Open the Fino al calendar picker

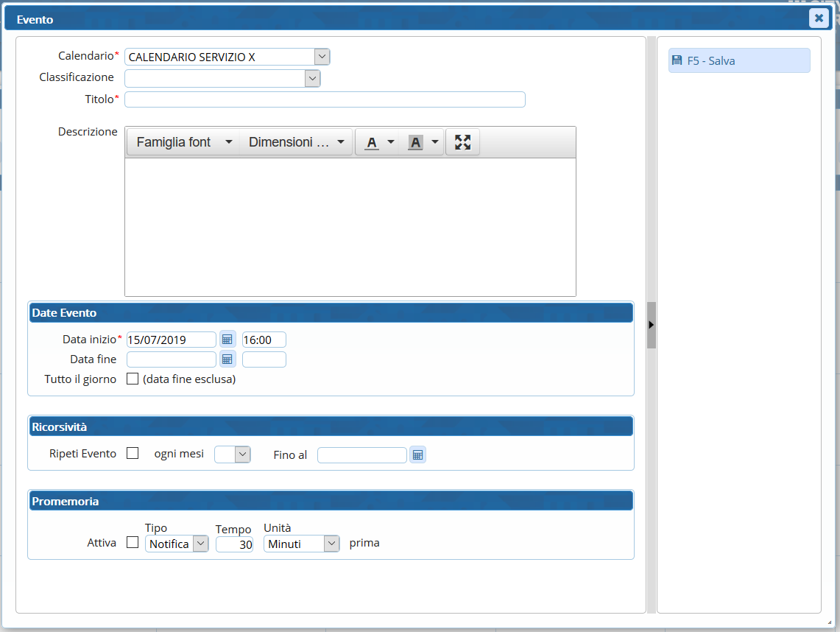[417, 455]
